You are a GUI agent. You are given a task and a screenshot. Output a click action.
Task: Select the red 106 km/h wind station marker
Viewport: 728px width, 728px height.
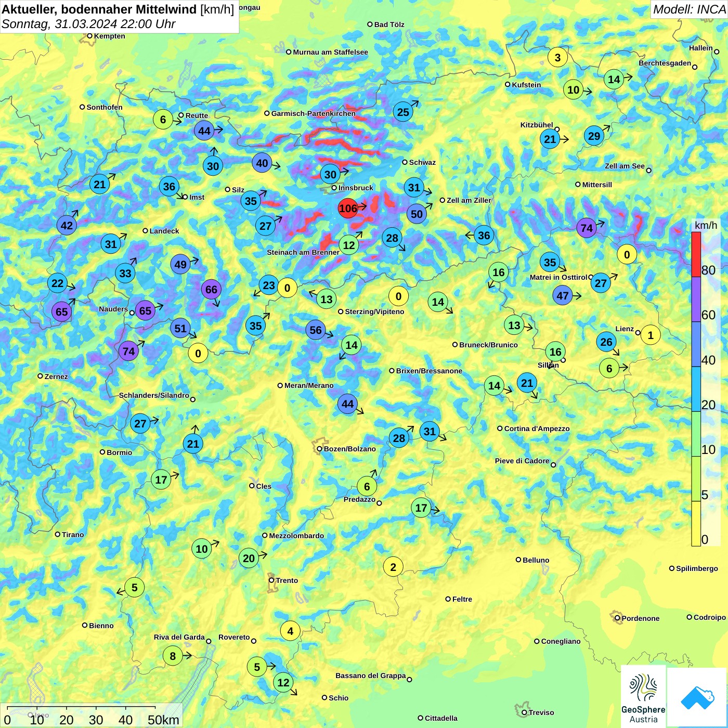coord(348,209)
